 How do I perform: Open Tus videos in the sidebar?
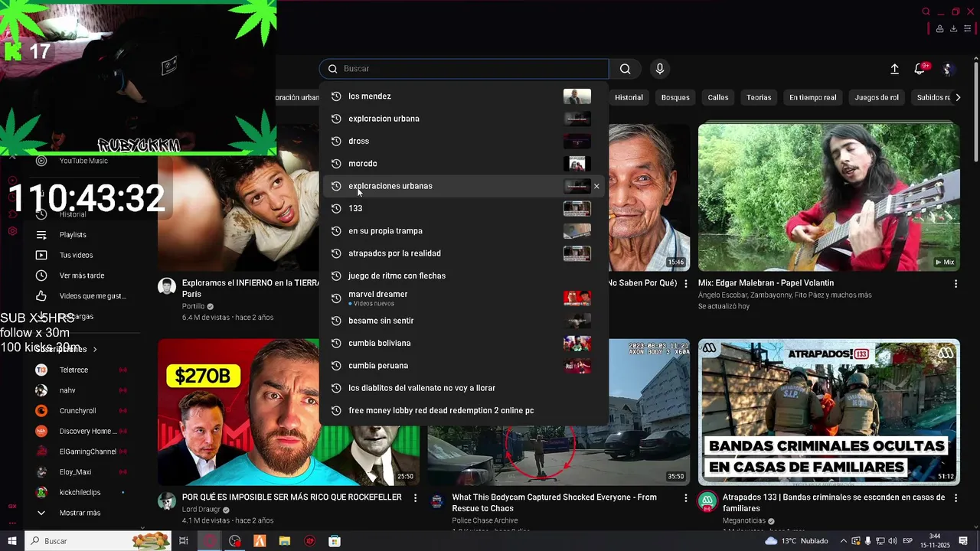click(x=77, y=255)
